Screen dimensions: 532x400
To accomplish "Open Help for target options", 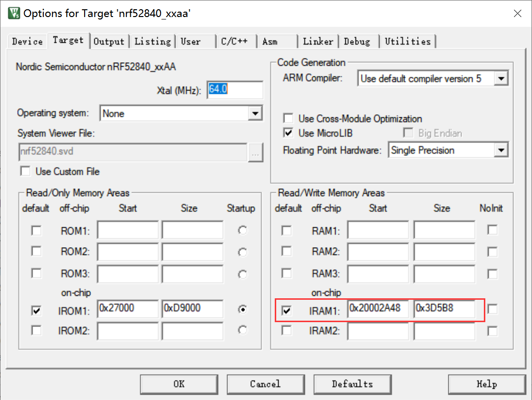I will 487,384.
